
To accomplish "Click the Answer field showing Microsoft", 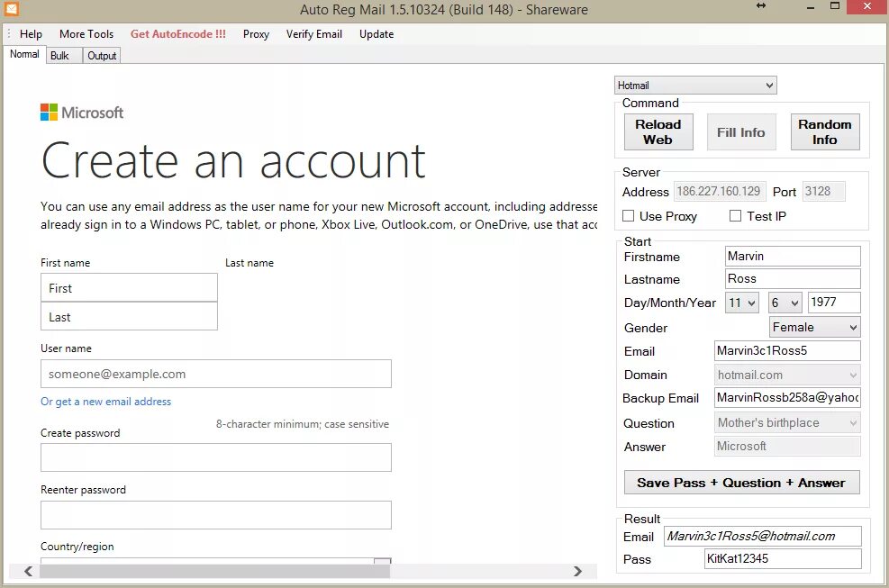I will [x=787, y=447].
